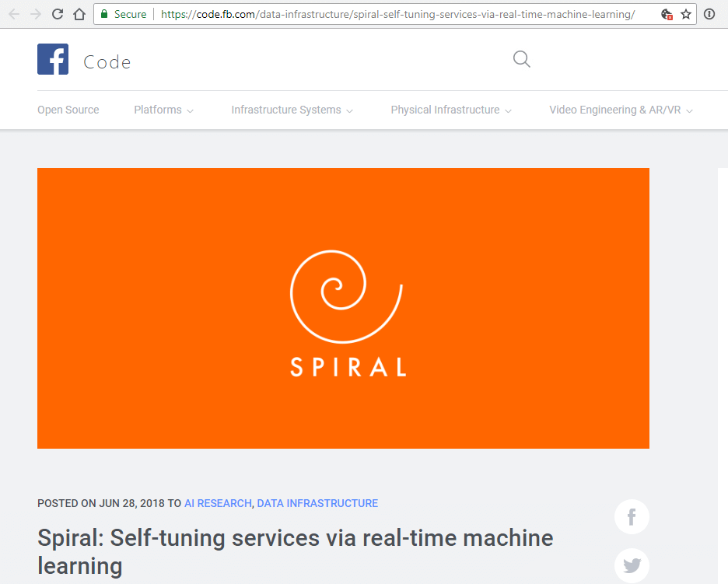Share the article on Twitter

click(x=632, y=565)
